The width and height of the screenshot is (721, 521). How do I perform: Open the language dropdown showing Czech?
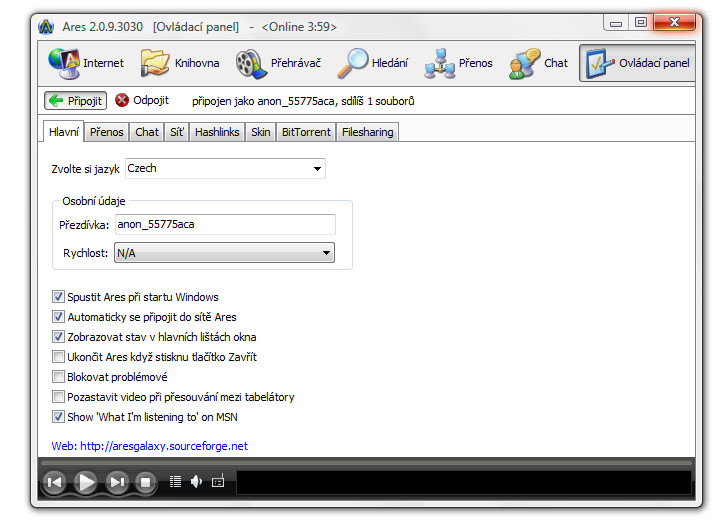(x=225, y=168)
